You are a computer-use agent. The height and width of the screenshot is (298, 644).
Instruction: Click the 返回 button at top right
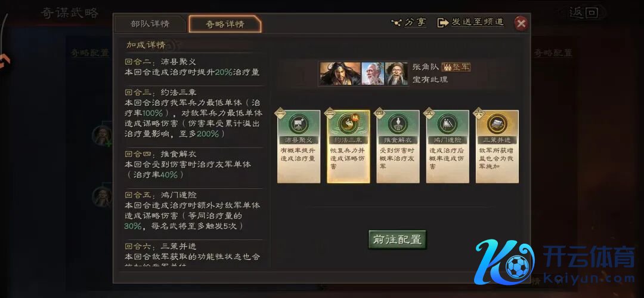click(583, 13)
